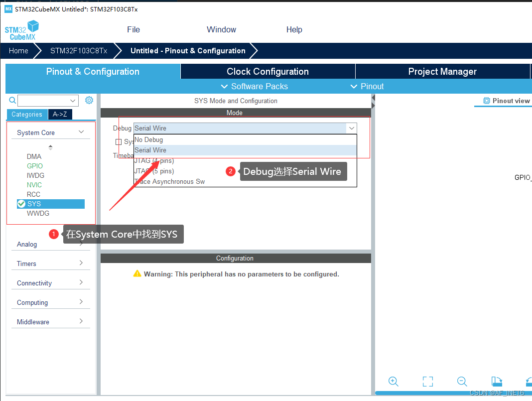
Task: Click the rotate/export icon beside zoom out
Action: [497, 381]
